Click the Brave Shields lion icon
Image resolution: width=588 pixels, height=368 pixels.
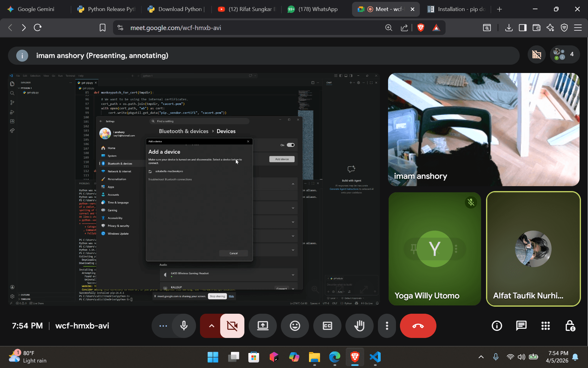[420, 28]
